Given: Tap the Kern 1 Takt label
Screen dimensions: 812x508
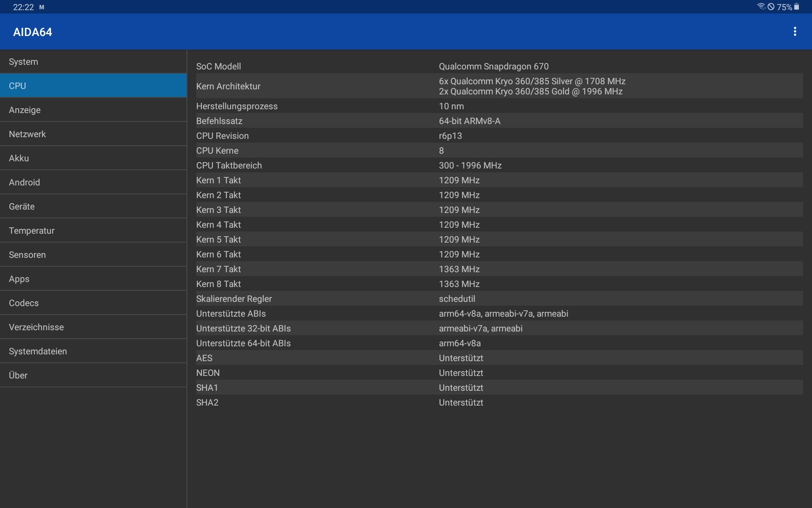Looking at the screenshot, I should (218, 180).
